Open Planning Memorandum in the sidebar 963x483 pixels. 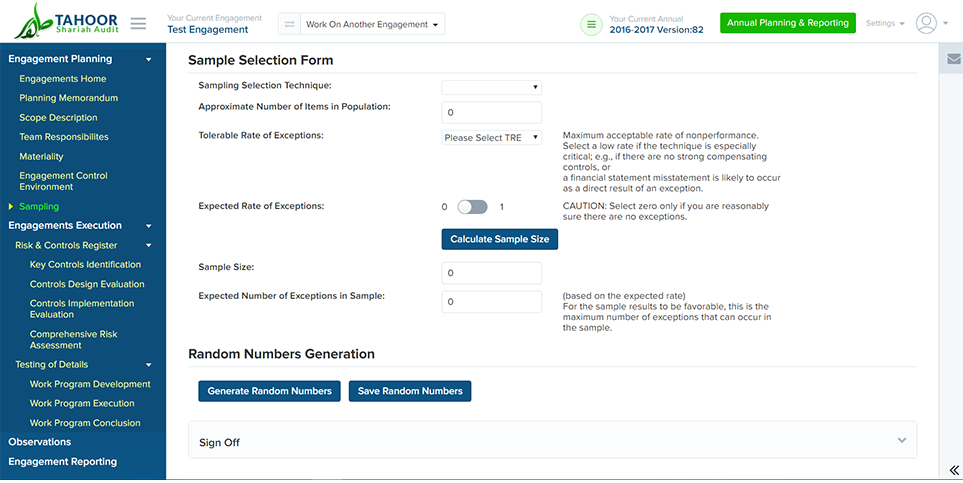(x=69, y=98)
